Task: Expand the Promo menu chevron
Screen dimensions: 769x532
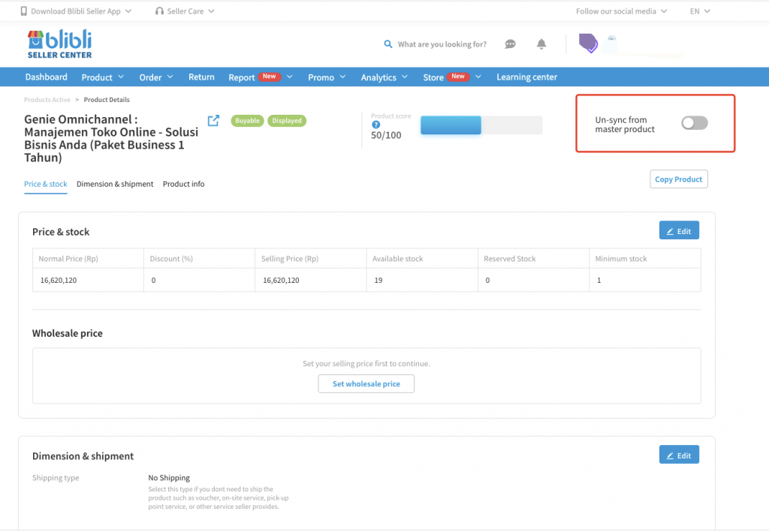Action: coord(342,77)
